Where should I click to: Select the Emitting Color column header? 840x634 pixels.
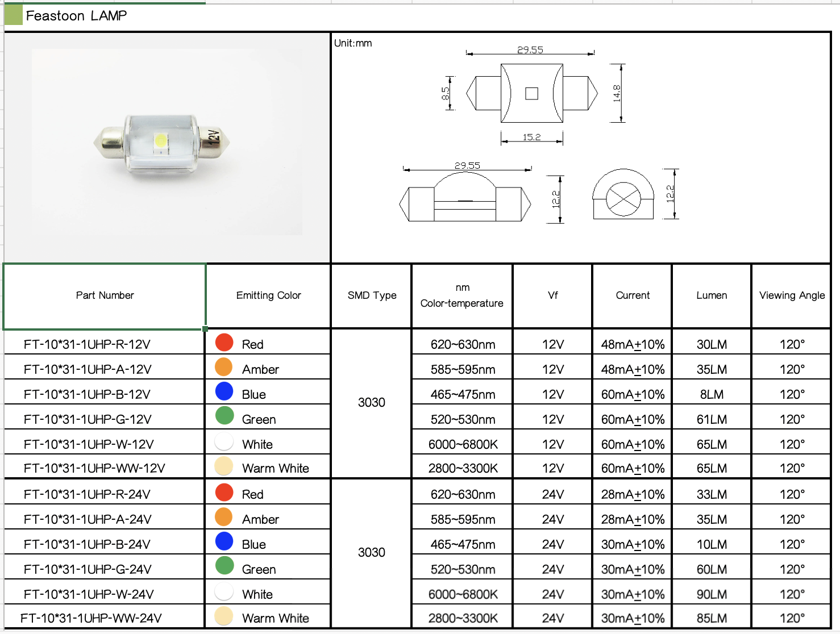268,295
